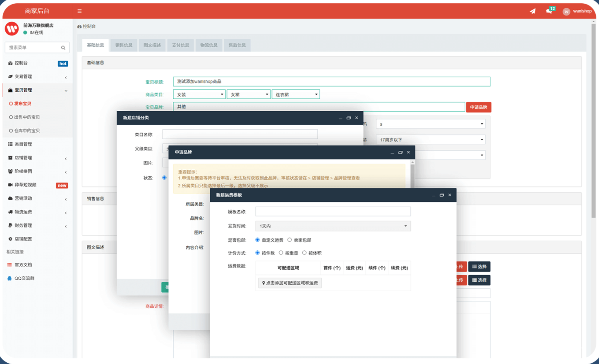Open the 发货时间 1天内 dropdown
This screenshot has height=364, width=599.
(333, 226)
